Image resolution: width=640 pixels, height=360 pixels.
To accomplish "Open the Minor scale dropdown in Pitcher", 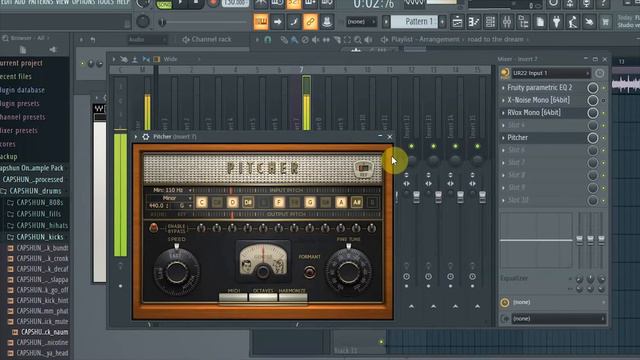I will pyautogui.click(x=169, y=198).
